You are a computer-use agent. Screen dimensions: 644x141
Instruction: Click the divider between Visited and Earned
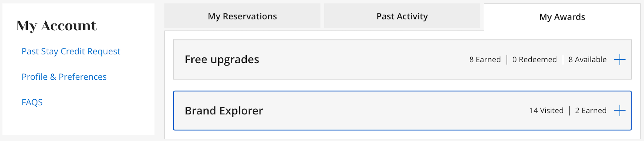coord(570,110)
